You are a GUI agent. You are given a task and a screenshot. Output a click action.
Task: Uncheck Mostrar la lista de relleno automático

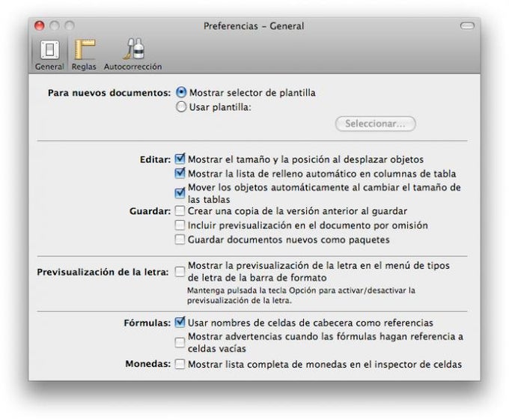click(180, 174)
